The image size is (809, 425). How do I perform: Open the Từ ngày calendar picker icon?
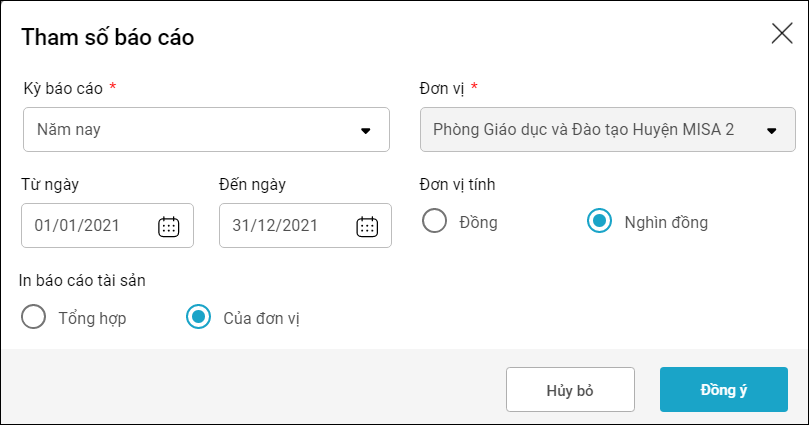(168, 226)
